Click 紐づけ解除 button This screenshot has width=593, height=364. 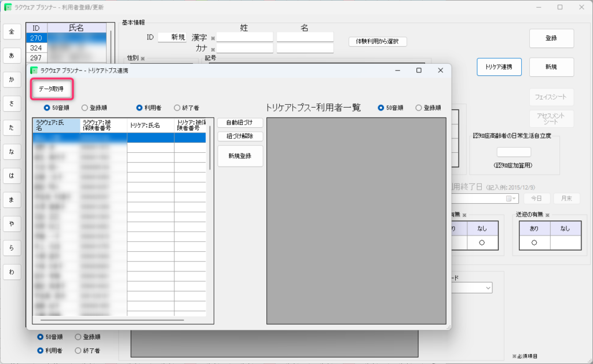pos(240,136)
